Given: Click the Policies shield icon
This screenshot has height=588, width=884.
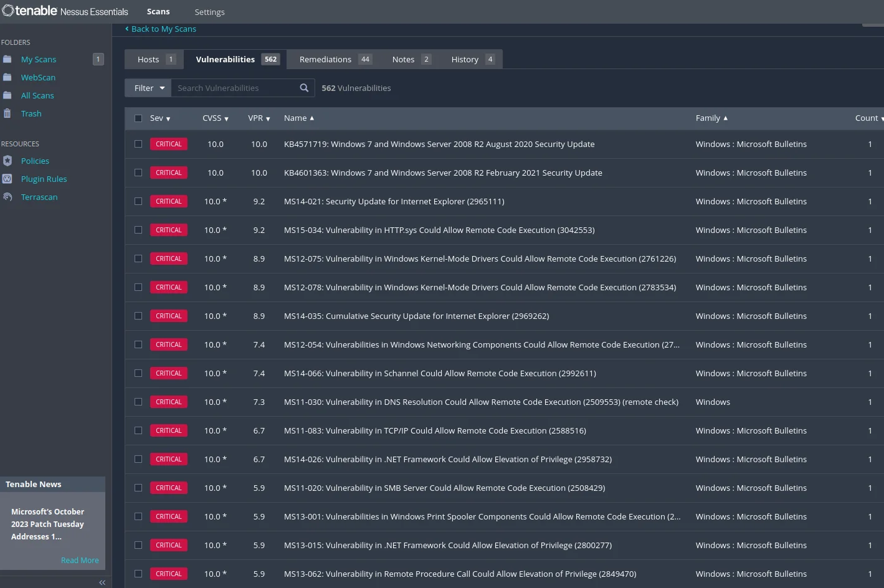Looking at the screenshot, I should click(x=7, y=161).
